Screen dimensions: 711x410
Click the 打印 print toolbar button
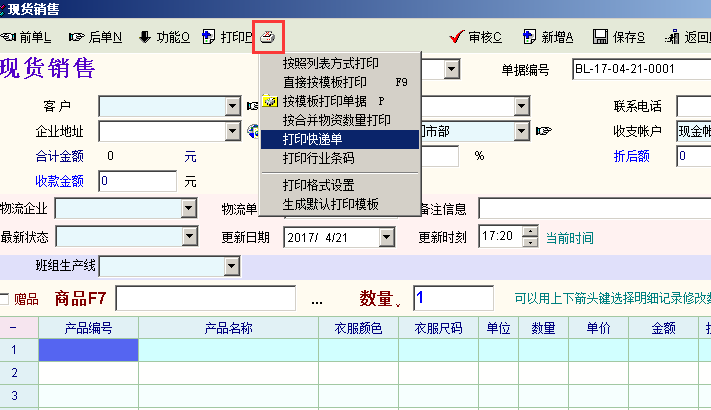(x=227, y=37)
